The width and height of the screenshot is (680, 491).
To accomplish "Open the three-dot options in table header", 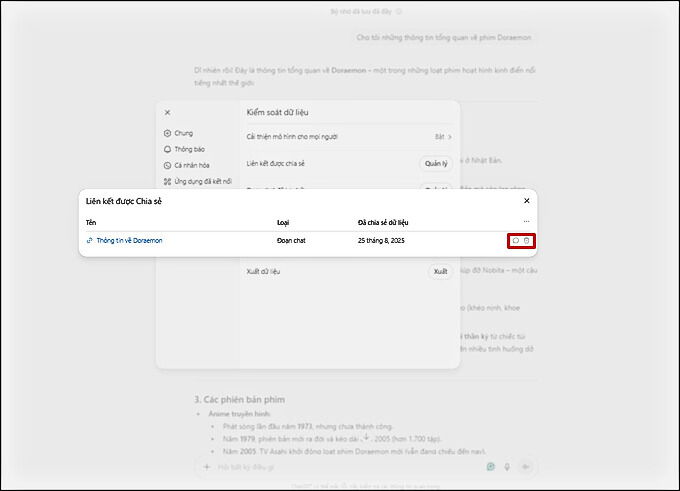I will (x=526, y=221).
